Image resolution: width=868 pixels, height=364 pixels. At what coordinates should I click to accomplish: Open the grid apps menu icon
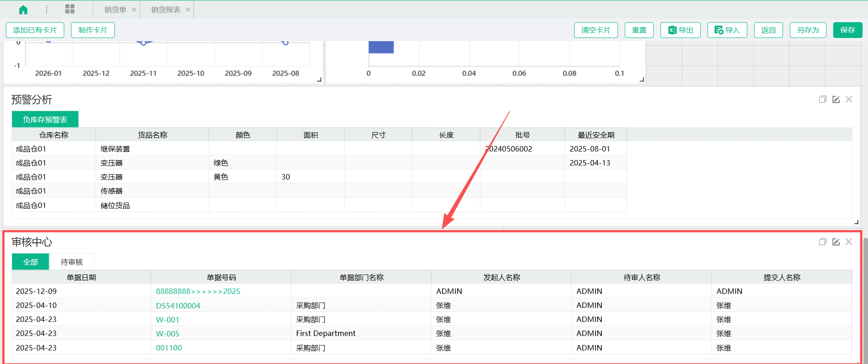tap(70, 9)
